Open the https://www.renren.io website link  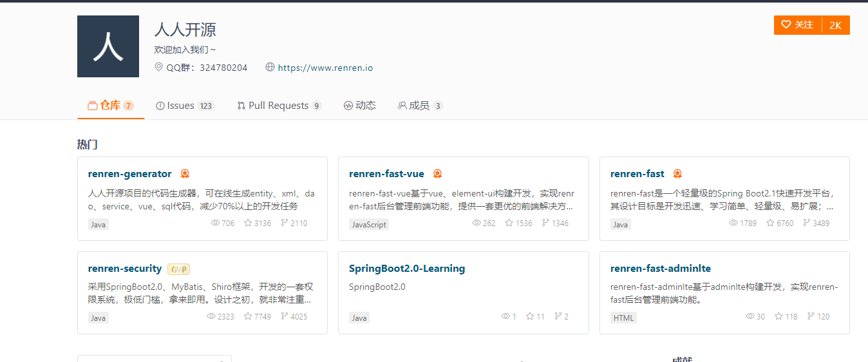click(325, 68)
